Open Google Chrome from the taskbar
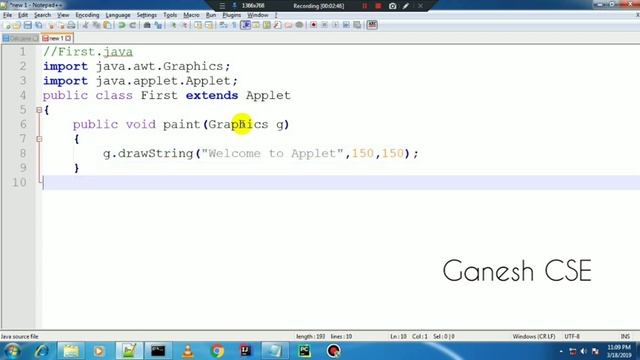Screen dimensions: 640x360 coord(217,351)
